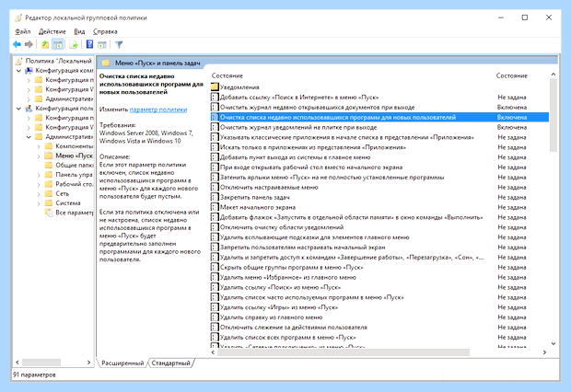
Task: Expand the Меню «Пуск» tree folder
Action: [x=39, y=156]
